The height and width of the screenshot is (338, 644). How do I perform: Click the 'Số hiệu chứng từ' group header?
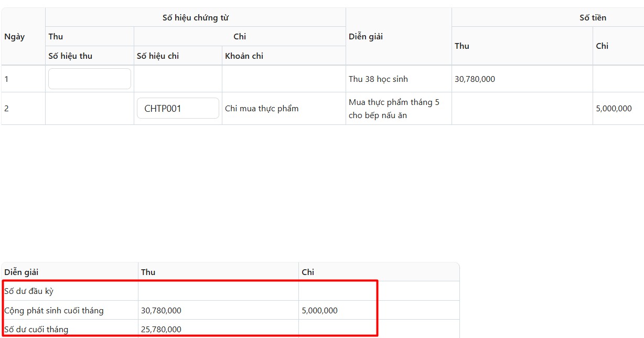(x=195, y=18)
